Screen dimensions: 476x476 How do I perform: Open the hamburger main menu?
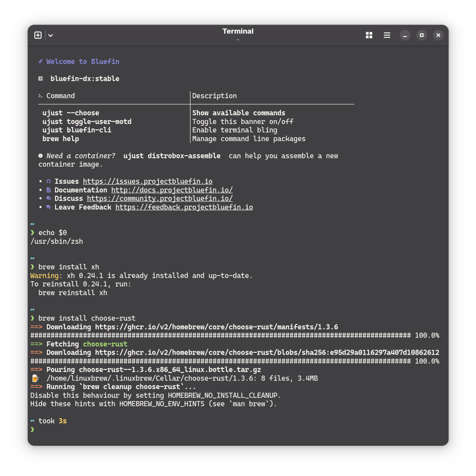point(387,35)
